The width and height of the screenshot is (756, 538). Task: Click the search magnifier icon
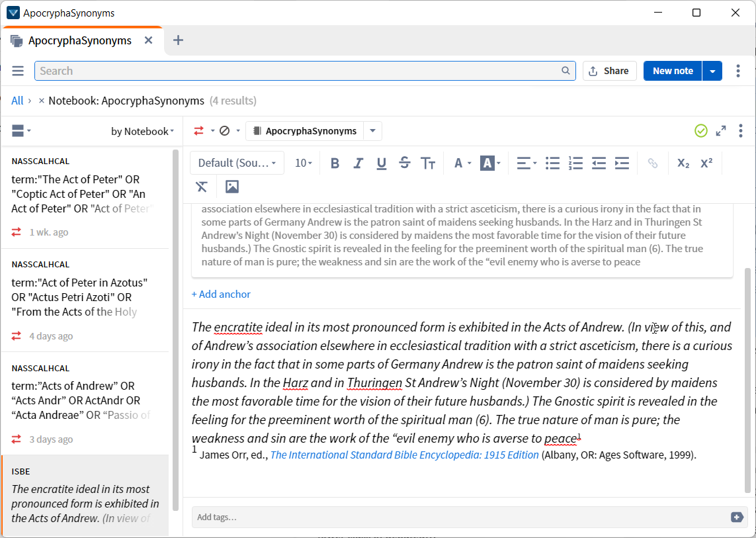(x=566, y=70)
